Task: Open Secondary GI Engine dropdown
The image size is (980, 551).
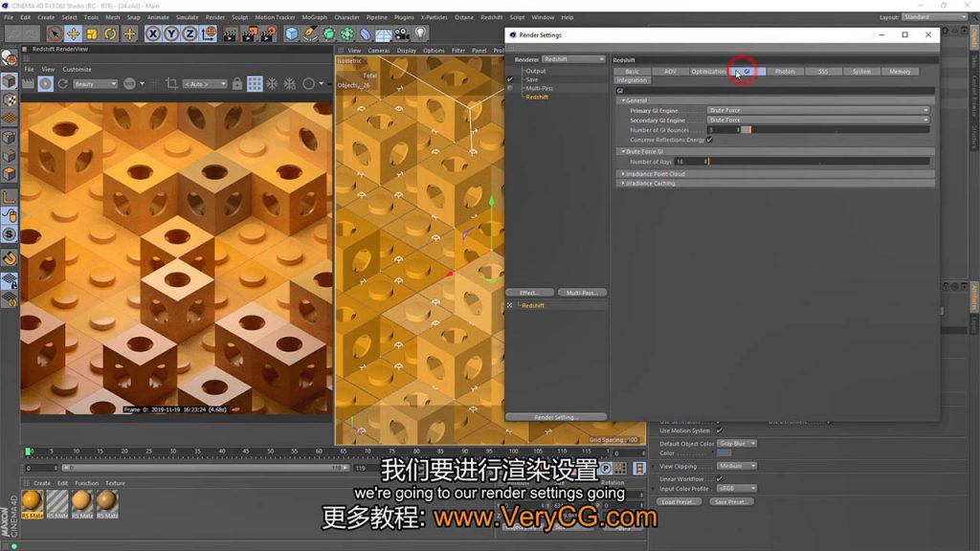Action: click(x=818, y=120)
